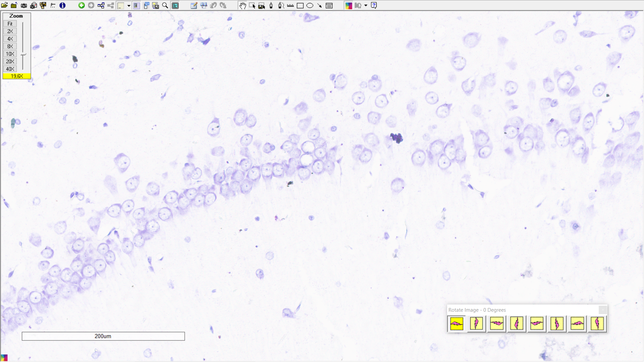
Task: Set zoom to 40X
Action: [x=10, y=69]
